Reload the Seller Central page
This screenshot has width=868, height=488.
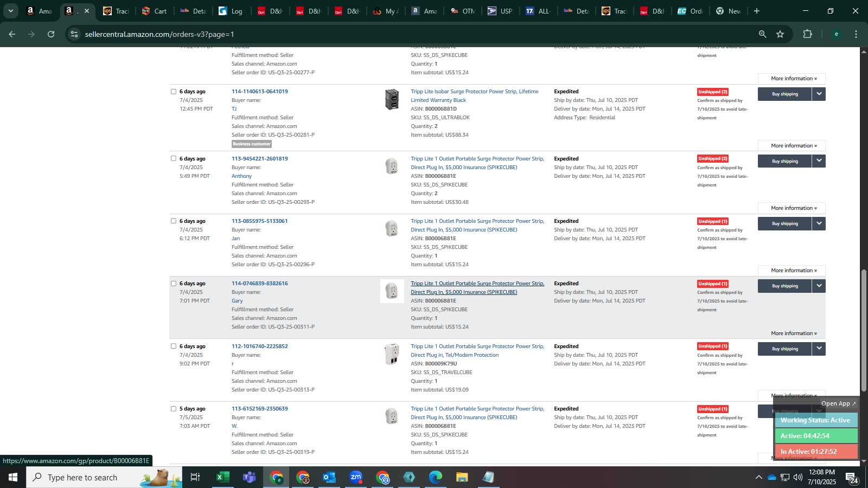click(x=51, y=34)
